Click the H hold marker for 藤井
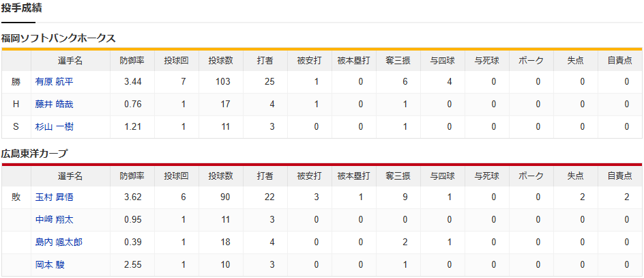 [x=16, y=105]
